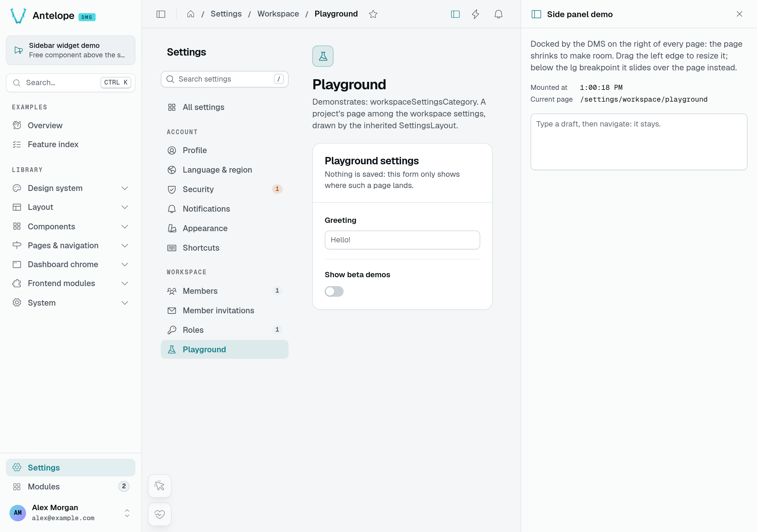Viewport: 757px width, 532px height.
Task: Go to All settings
Action: click(x=224, y=107)
